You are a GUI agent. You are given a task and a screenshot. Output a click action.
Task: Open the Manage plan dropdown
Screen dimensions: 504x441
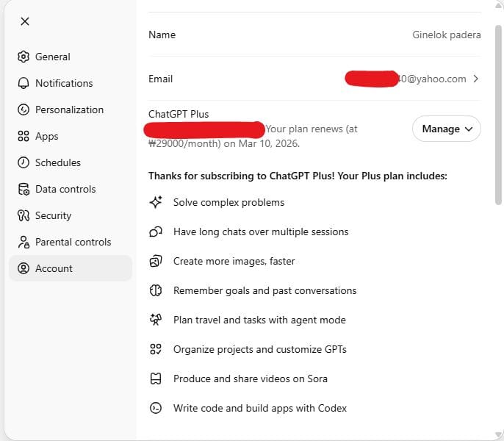pyautogui.click(x=447, y=129)
